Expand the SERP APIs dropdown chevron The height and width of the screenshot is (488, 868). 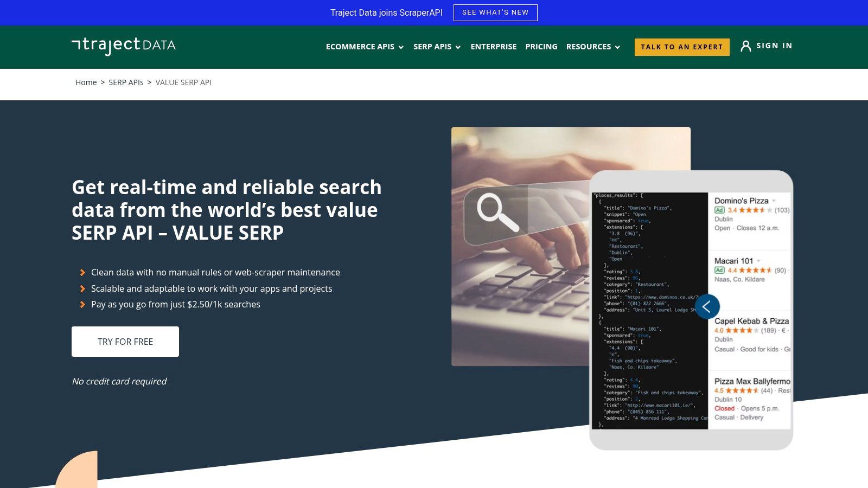(458, 47)
